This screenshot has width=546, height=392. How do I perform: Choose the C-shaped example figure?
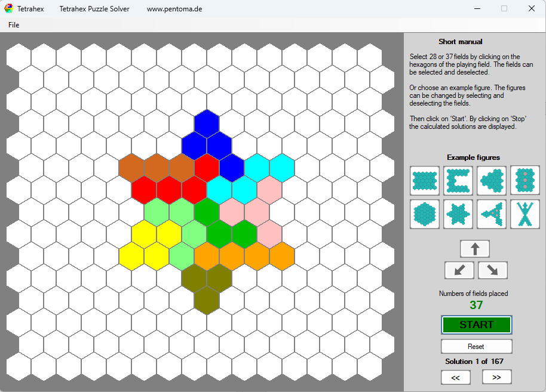[x=458, y=181]
